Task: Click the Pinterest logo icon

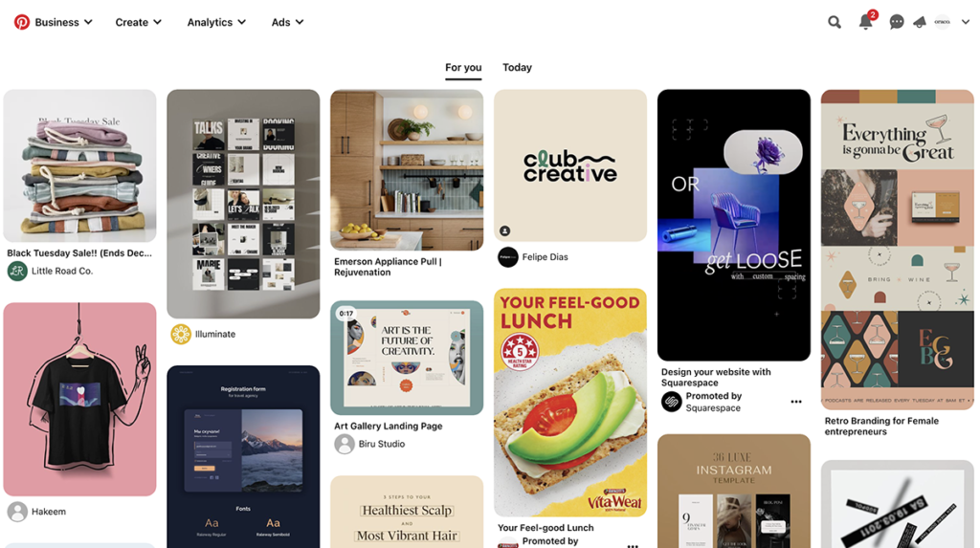Action: tap(22, 22)
